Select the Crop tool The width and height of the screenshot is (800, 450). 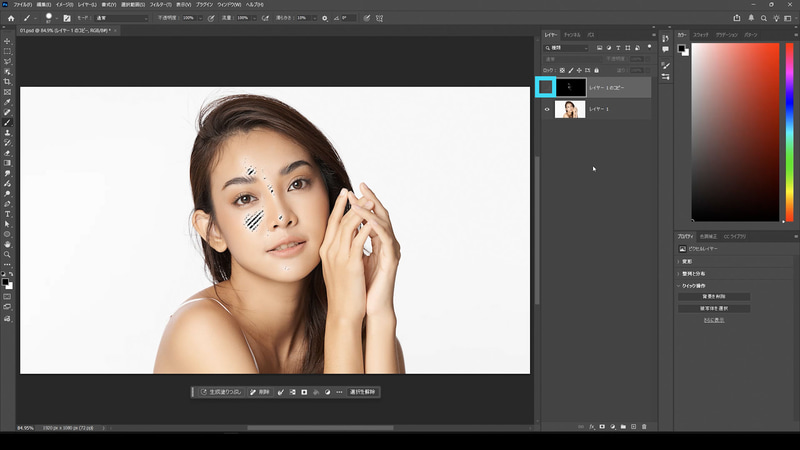8,82
